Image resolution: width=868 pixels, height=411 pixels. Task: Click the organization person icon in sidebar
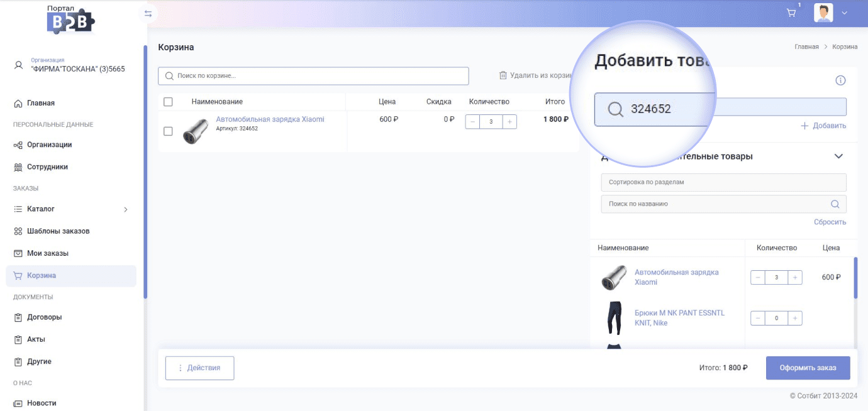19,65
